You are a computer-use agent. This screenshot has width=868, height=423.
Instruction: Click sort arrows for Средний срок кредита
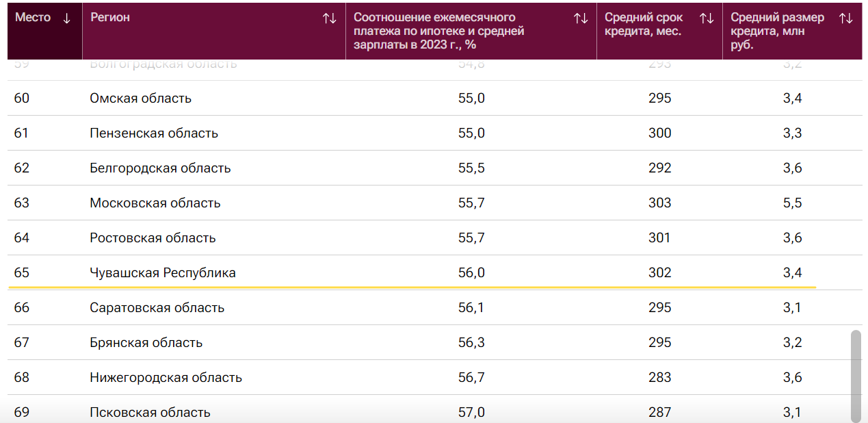707,18
